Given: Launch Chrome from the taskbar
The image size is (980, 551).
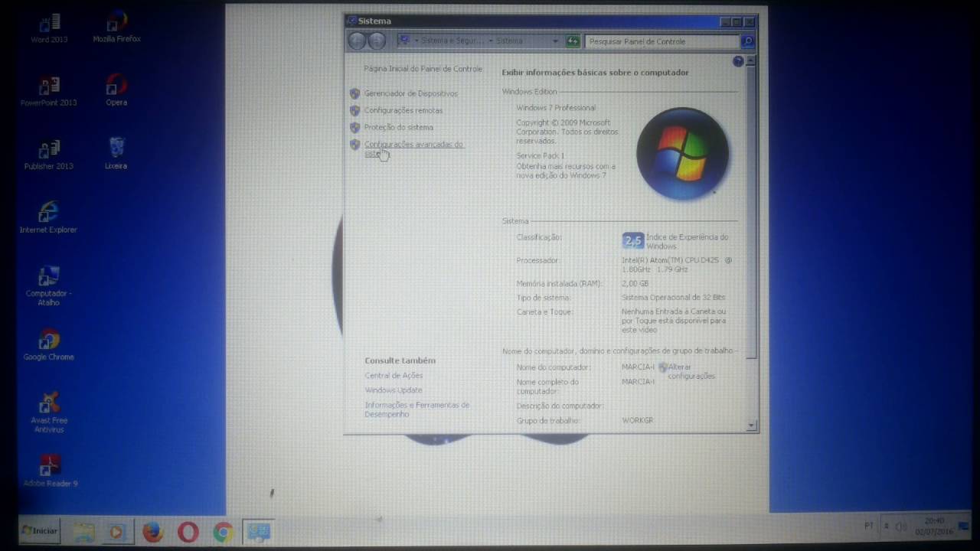Looking at the screenshot, I should (x=223, y=531).
